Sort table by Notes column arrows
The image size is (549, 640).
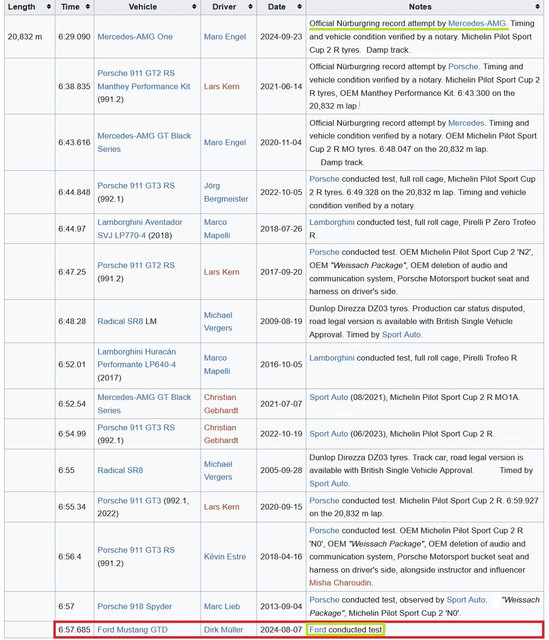pos(538,7)
